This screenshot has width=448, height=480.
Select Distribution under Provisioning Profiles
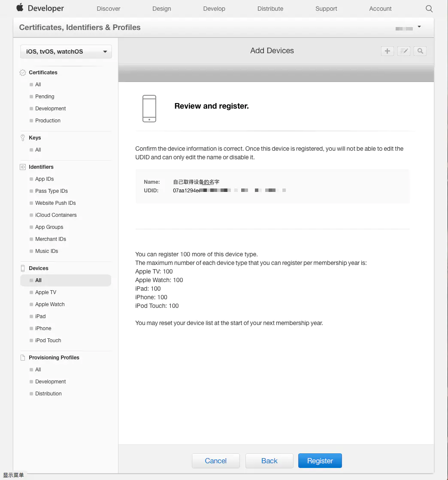48,393
